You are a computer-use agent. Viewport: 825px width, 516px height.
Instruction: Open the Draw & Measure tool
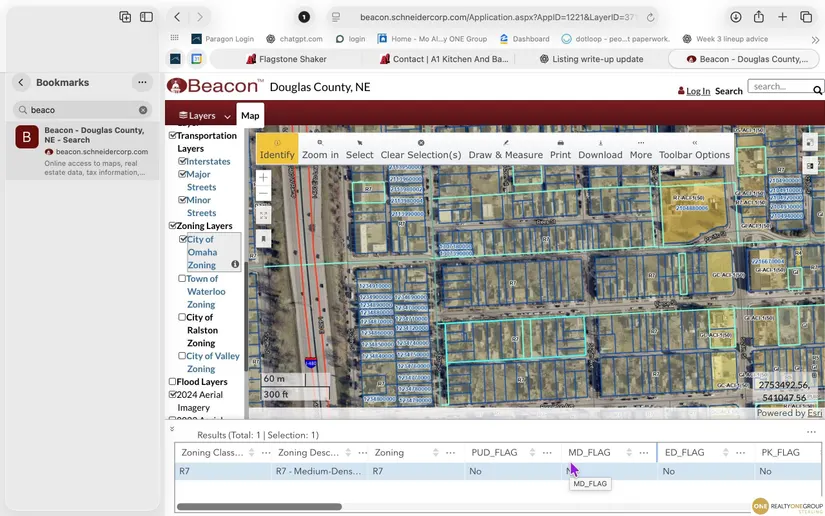pyautogui.click(x=505, y=150)
